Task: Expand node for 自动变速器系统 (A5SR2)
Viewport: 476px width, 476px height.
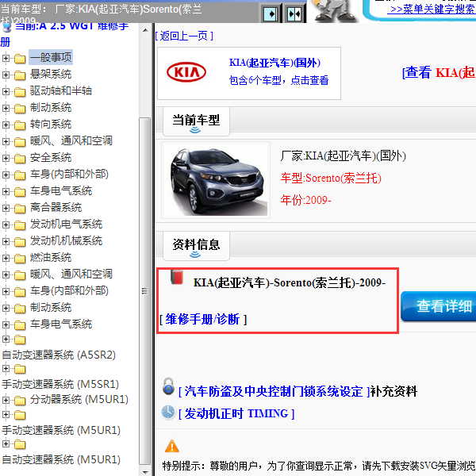Action: click(6, 339)
